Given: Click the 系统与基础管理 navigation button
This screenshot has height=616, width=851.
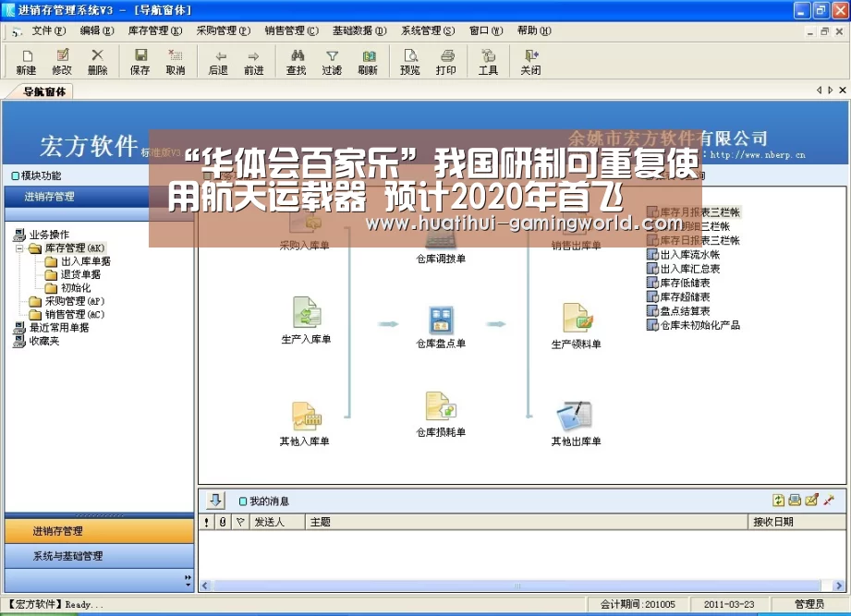Looking at the screenshot, I should [99, 556].
